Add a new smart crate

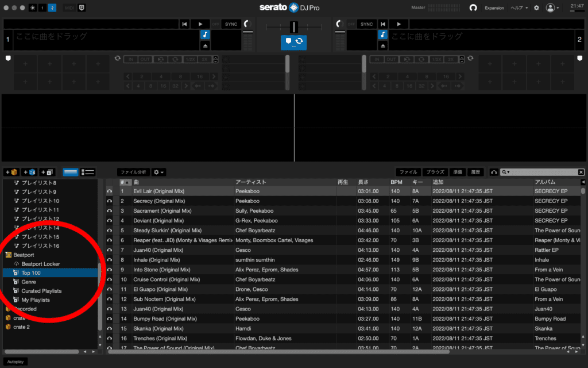point(30,172)
